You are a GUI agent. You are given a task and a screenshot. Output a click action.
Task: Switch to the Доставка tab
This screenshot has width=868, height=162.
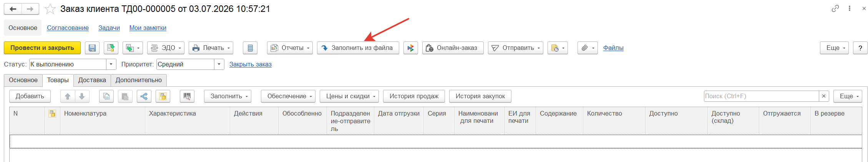92,80
